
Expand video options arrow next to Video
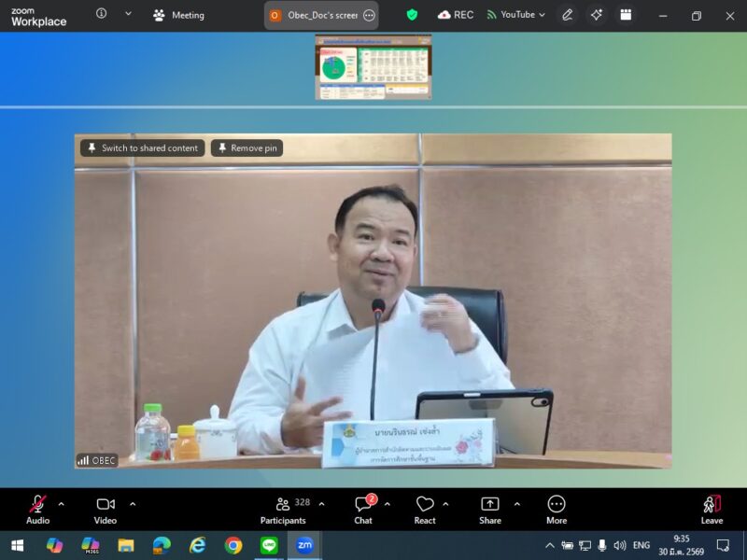pos(133,504)
